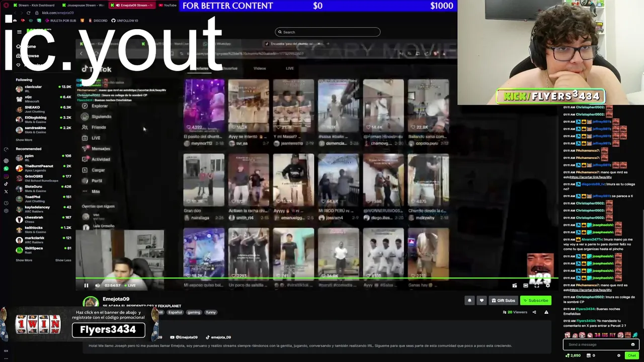644x362 pixels.
Task: Follow Emejota09 with the heart button
Action: click(x=481, y=301)
